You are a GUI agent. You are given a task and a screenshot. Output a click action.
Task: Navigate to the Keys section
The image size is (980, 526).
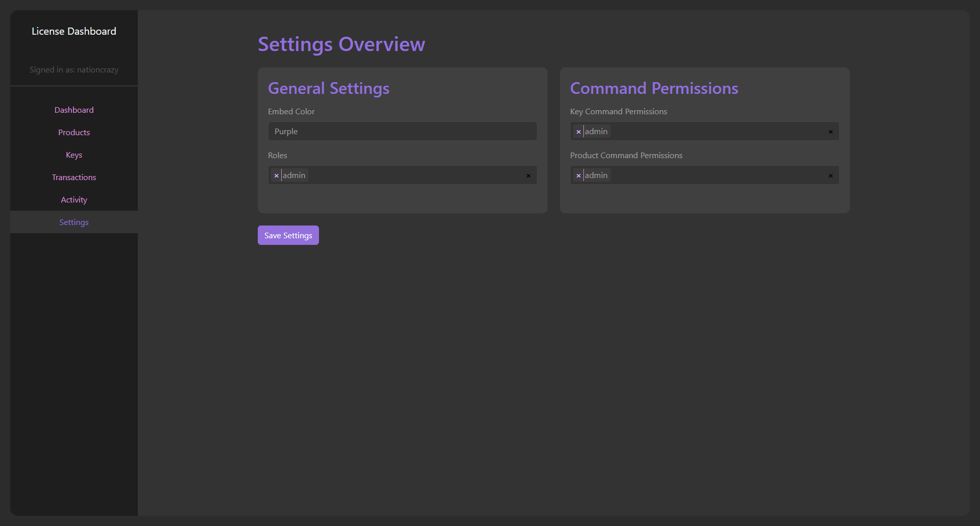(x=74, y=155)
